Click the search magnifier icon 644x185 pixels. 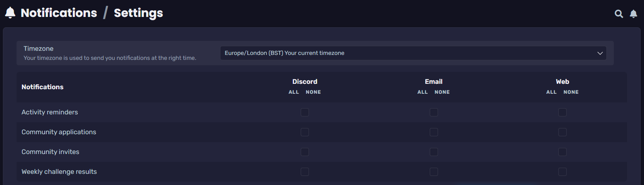(619, 14)
